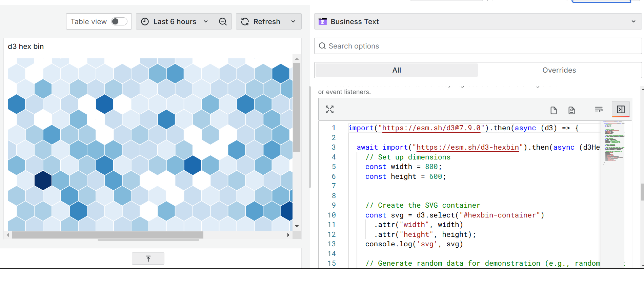Screen dimensions: 644x304
Task: Toggle the minimap panel button
Action: tap(621, 109)
